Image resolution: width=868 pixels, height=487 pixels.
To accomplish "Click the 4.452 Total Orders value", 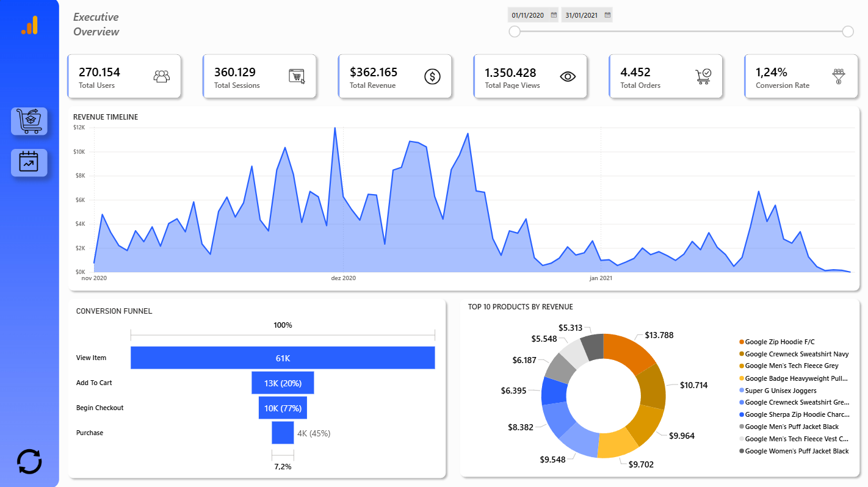I will [x=635, y=72].
